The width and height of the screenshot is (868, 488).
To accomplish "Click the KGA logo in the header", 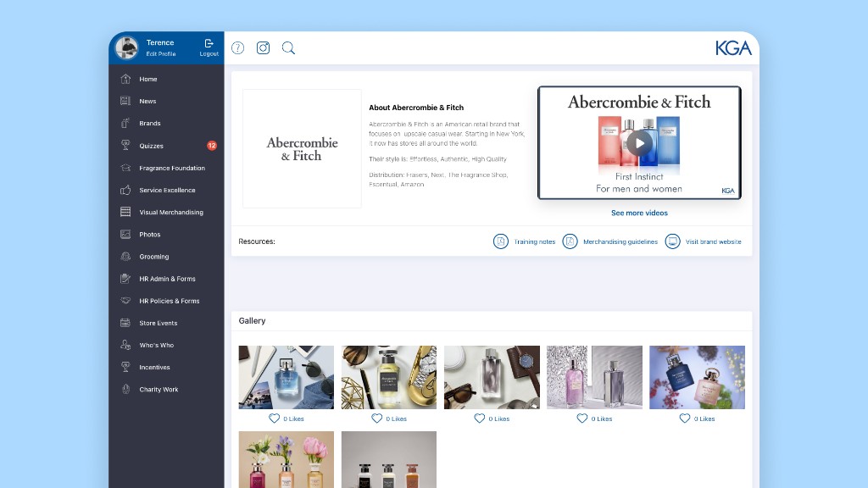I will [x=733, y=48].
